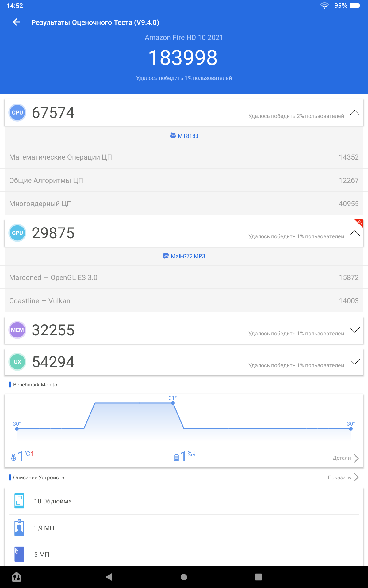Expand the UX score section
The height and width of the screenshot is (588, 368).
(x=355, y=362)
